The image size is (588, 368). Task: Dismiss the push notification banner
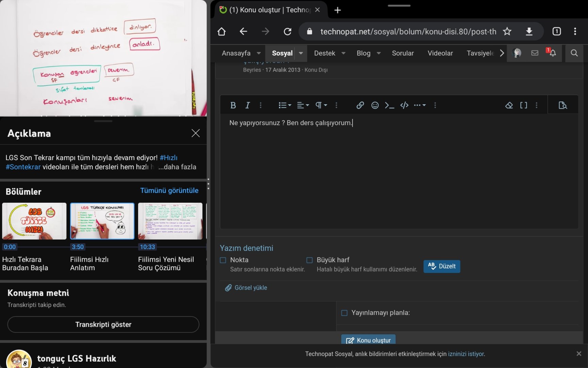[579, 354]
